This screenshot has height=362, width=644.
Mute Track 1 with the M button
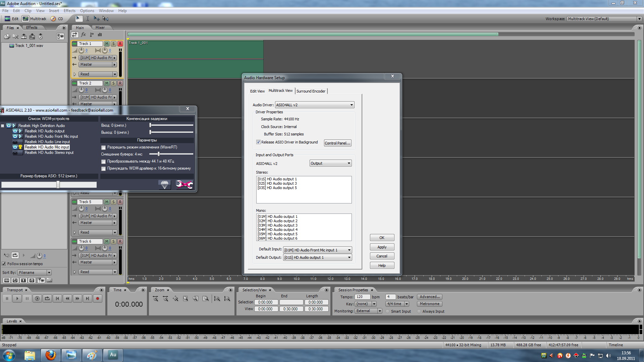107,44
